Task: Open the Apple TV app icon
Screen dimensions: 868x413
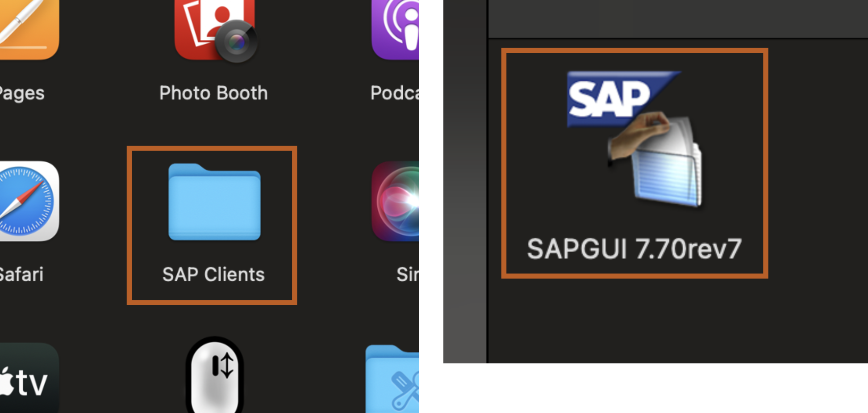Action: [27, 380]
